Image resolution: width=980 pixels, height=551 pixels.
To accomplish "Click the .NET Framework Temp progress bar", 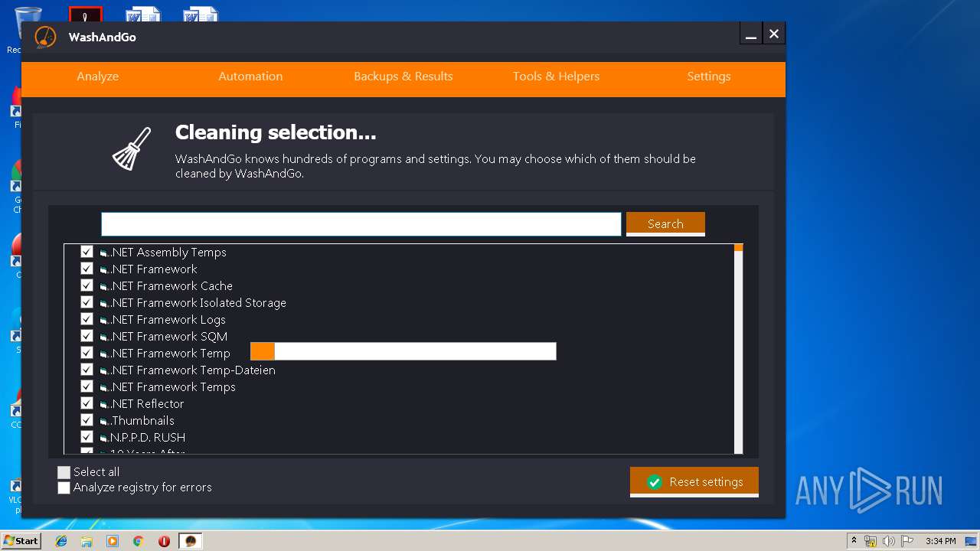I will pos(403,351).
